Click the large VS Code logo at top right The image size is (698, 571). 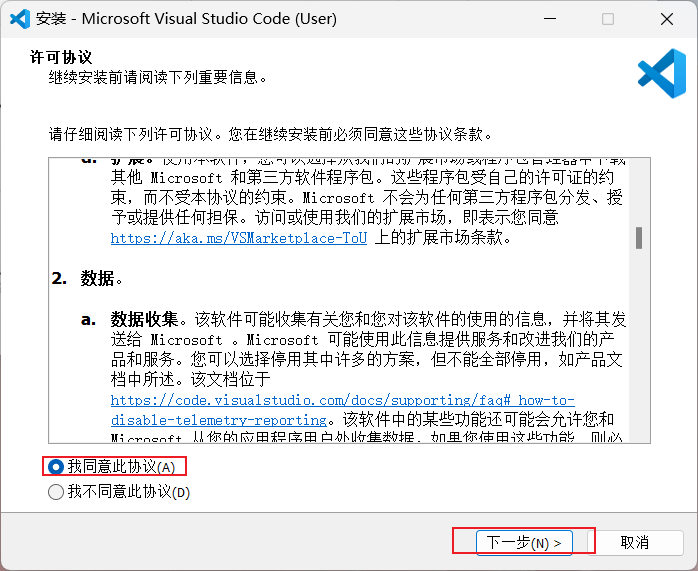click(662, 73)
